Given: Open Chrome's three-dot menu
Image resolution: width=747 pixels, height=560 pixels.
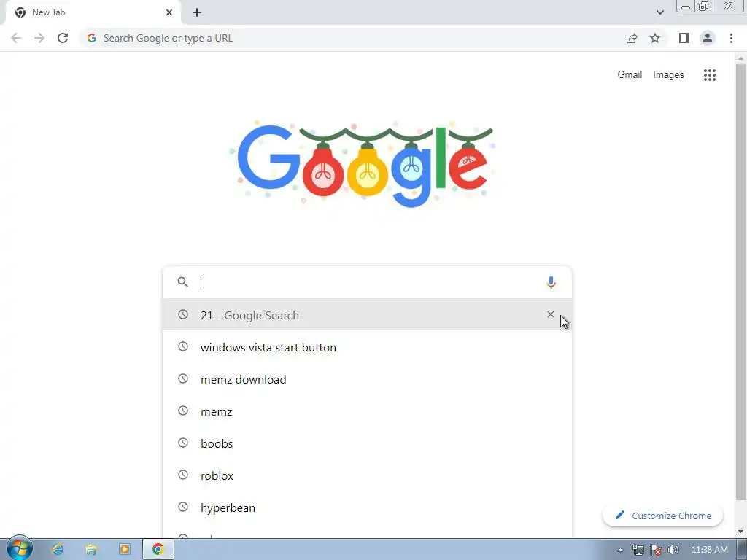Looking at the screenshot, I should pos(731,38).
